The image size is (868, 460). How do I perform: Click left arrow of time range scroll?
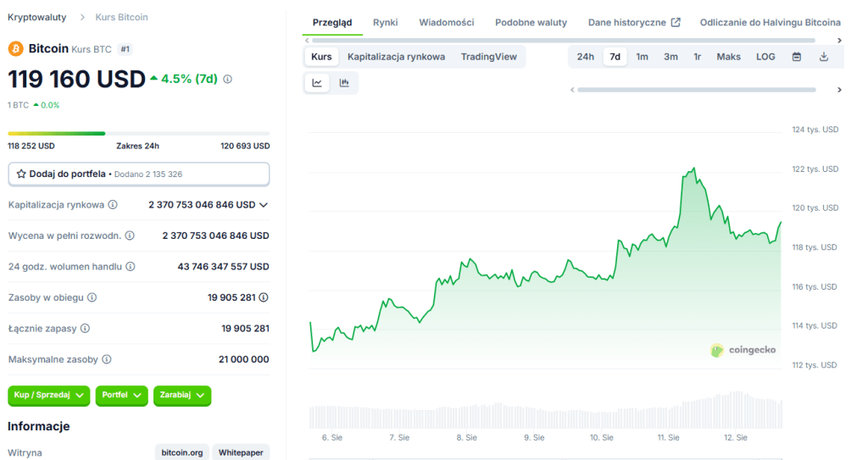pos(572,90)
